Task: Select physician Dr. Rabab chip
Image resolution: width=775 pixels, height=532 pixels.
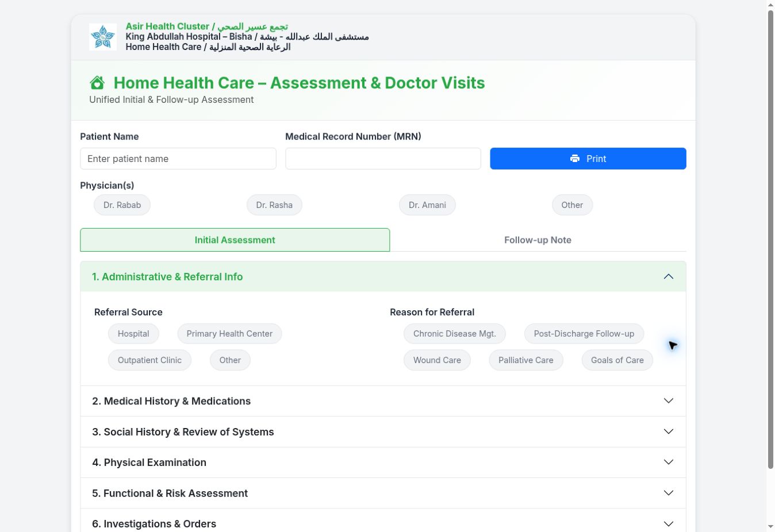Action: coord(122,205)
